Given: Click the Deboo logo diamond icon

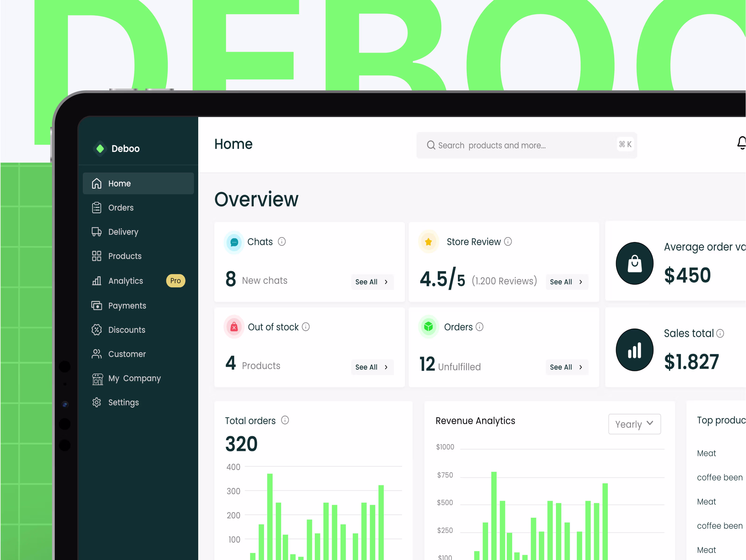Looking at the screenshot, I should tap(100, 148).
